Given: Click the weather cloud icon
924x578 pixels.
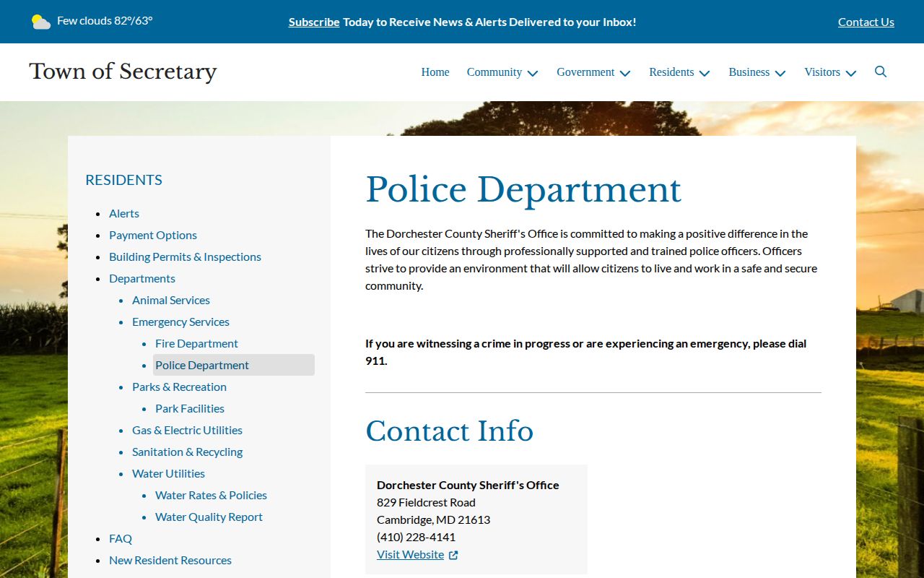Looking at the screenshot, I should point(41,22).
